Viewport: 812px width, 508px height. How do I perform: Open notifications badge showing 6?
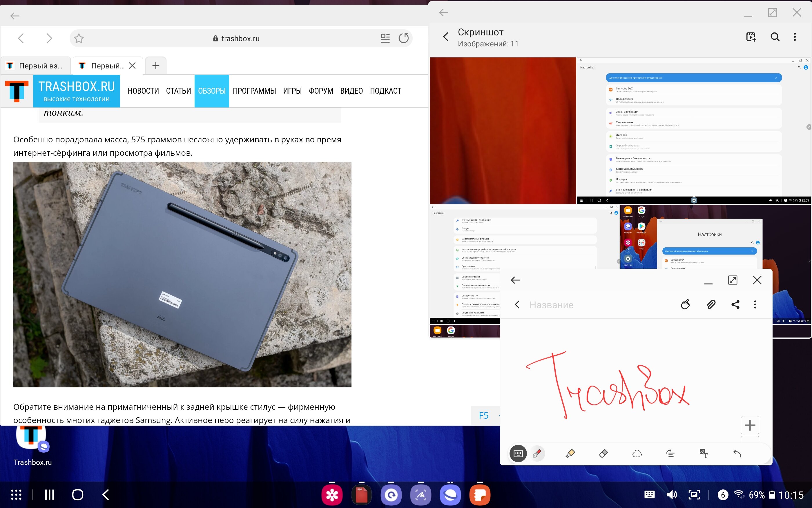(x=723, y=495)
